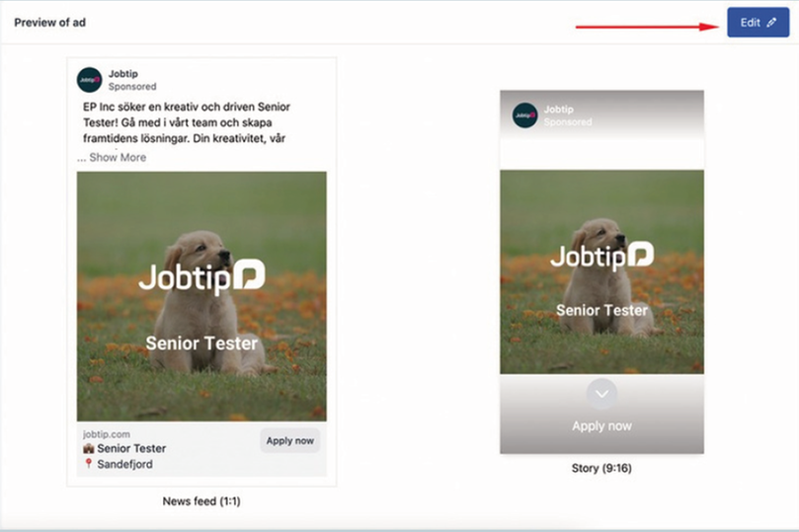The height and width of the screenshot is (532, 799).
Task: Click 'Sponsored' label in news feed header
Action: tap(132, 87)
